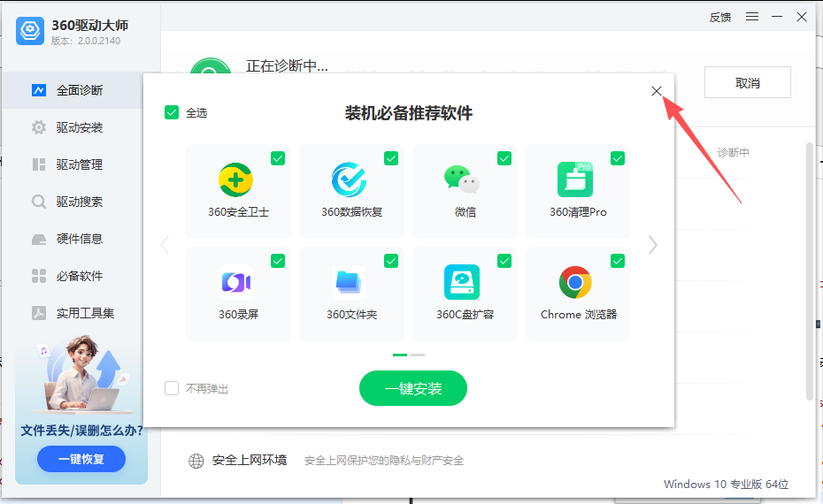Viewport: 823px width, 504px height.
Task: Click the 驱动安装 gear icon
Action: pos(39,127)
